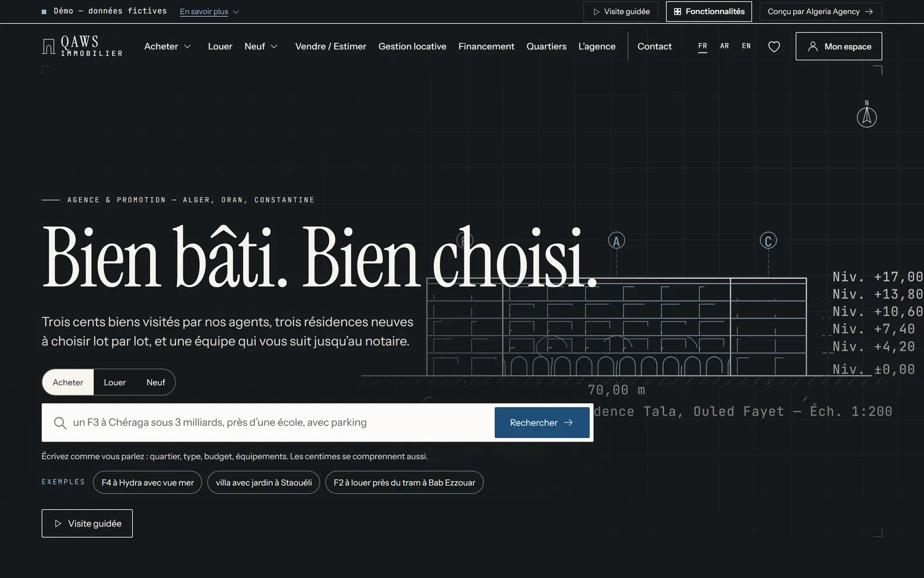Switch language to AR
The height and width of the screenshot is (578, 924).
coord(724,46)
